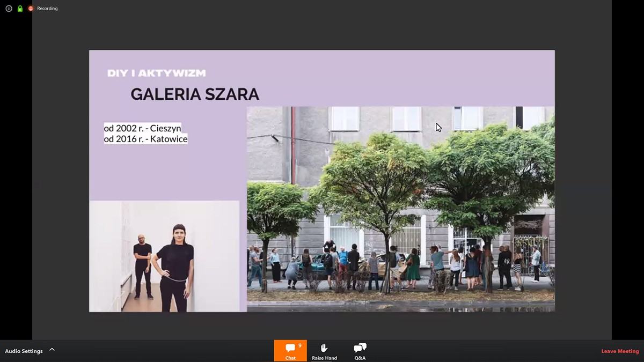Click the GALERIA SZARA slide title
This screenshot has height=362, width=644.
point(195,94)
